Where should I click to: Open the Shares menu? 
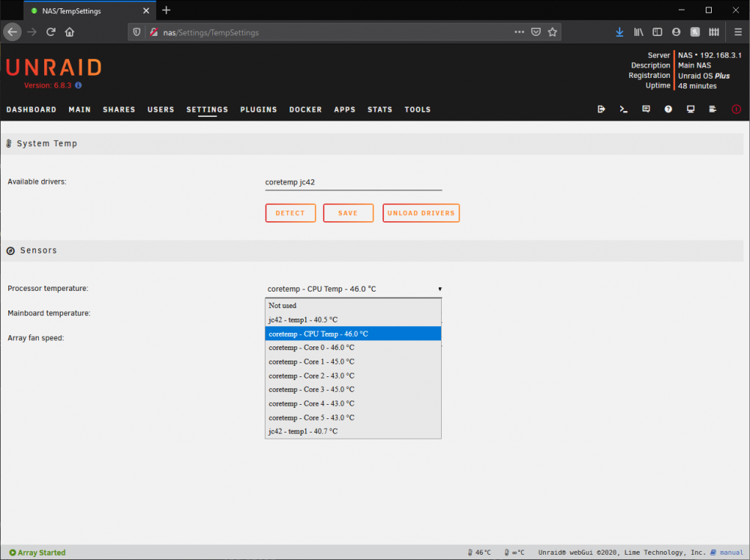coord(119,109)
